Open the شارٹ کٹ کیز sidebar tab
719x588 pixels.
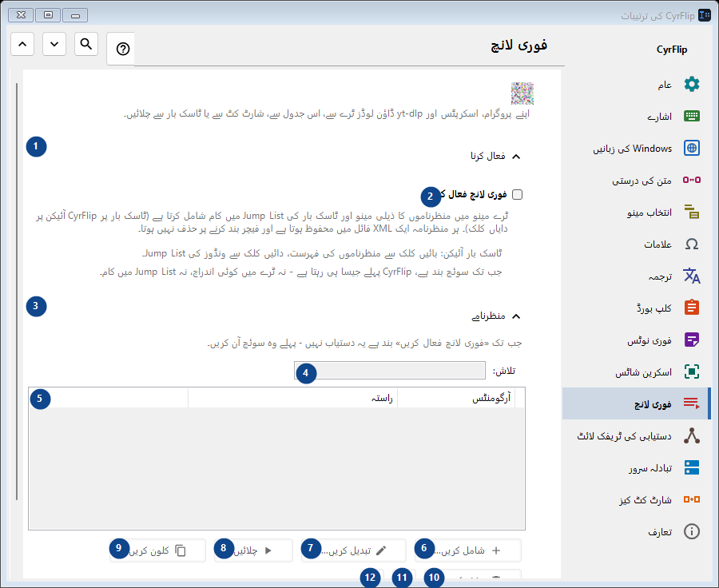pyautogui.click(x=636, y=499)
